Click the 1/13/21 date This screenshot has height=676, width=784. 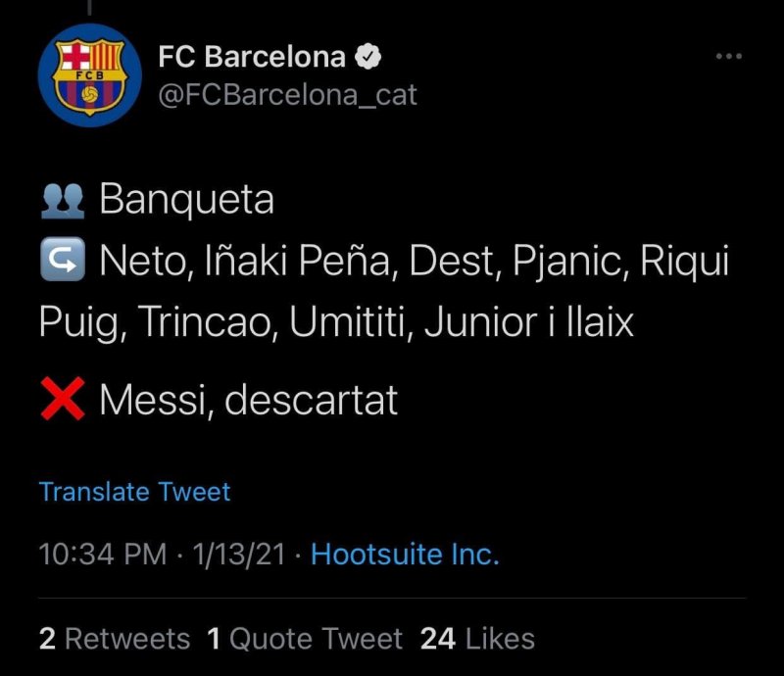(x=239, y=555)
